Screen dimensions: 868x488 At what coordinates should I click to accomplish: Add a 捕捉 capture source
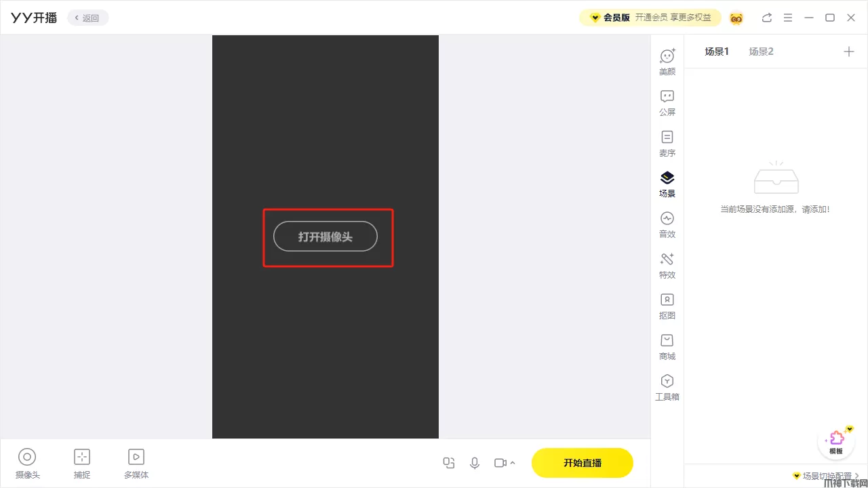(82, 464)
